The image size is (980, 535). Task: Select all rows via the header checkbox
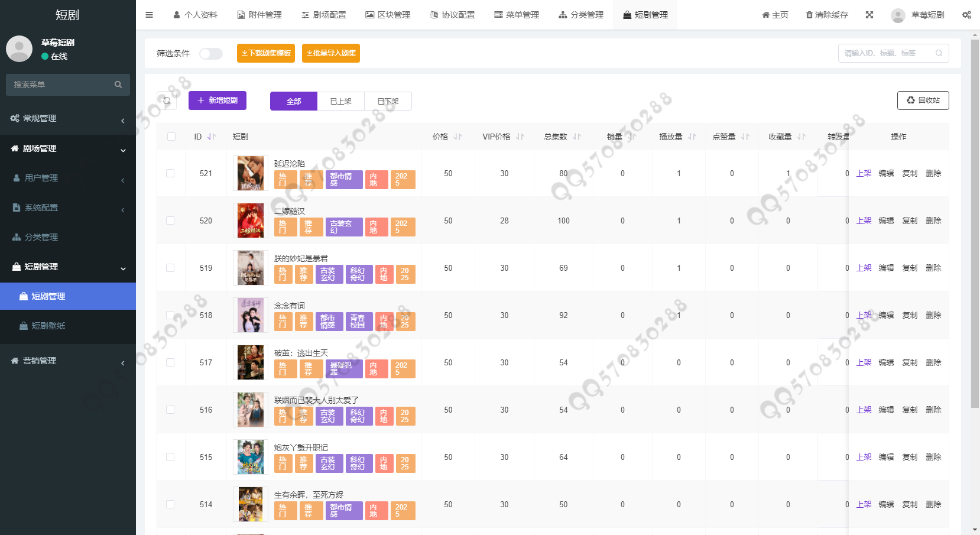(171, 136)
